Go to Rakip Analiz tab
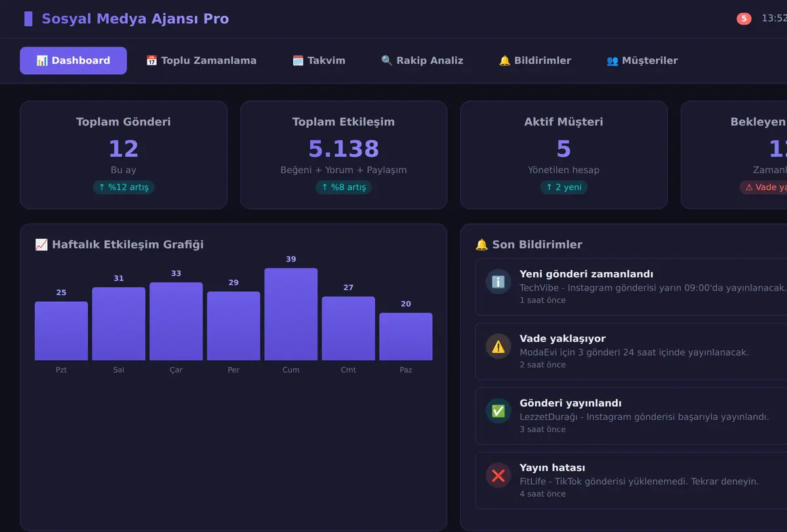Screen dimensions: 787x532 click(x=422, y=60)
